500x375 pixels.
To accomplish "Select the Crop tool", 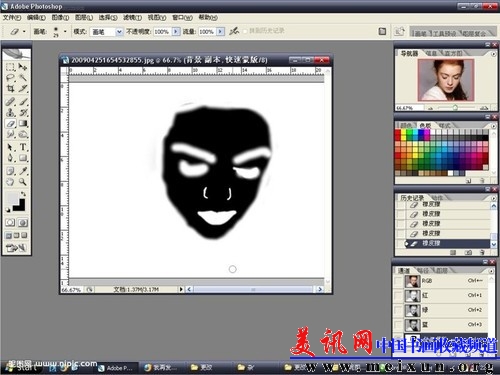I will 10,89.
